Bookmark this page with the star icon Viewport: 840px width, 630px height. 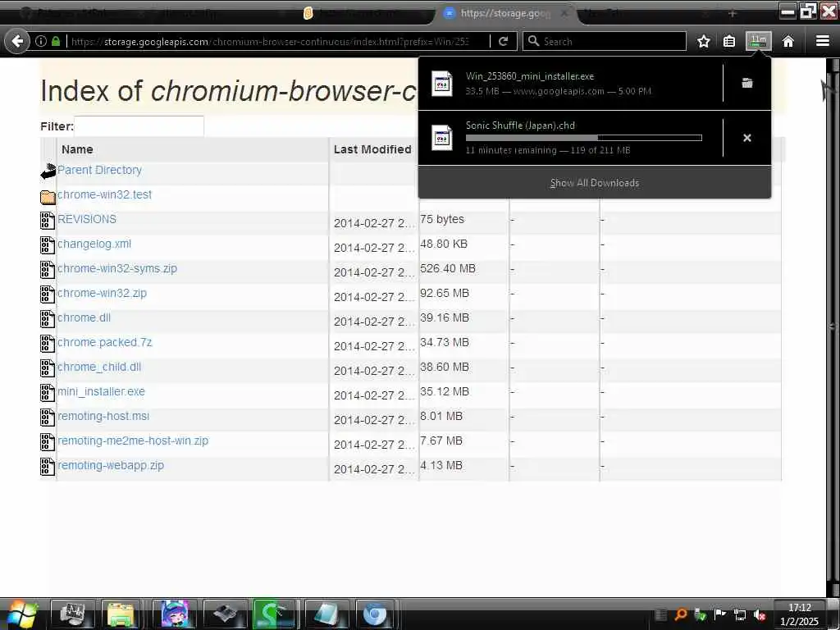coord(703,41)
